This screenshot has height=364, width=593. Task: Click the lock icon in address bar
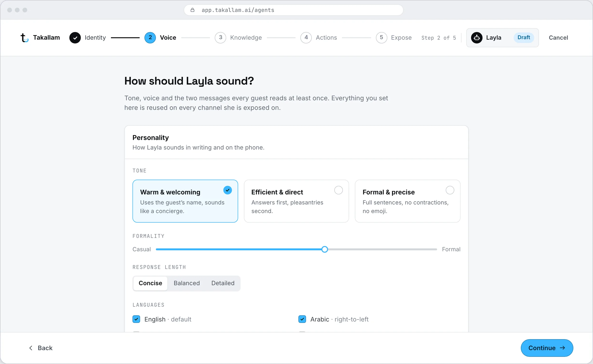[x=192, y=10]
